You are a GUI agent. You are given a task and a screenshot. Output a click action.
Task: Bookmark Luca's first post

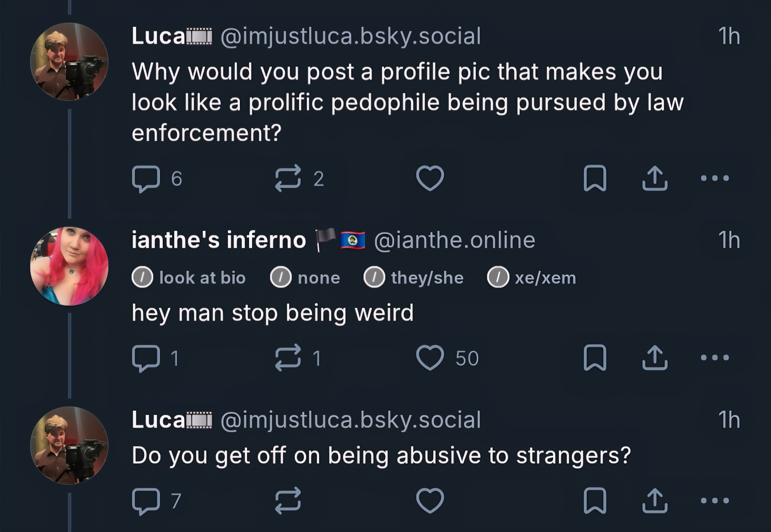pyautogui.click(x=595, y=178)
